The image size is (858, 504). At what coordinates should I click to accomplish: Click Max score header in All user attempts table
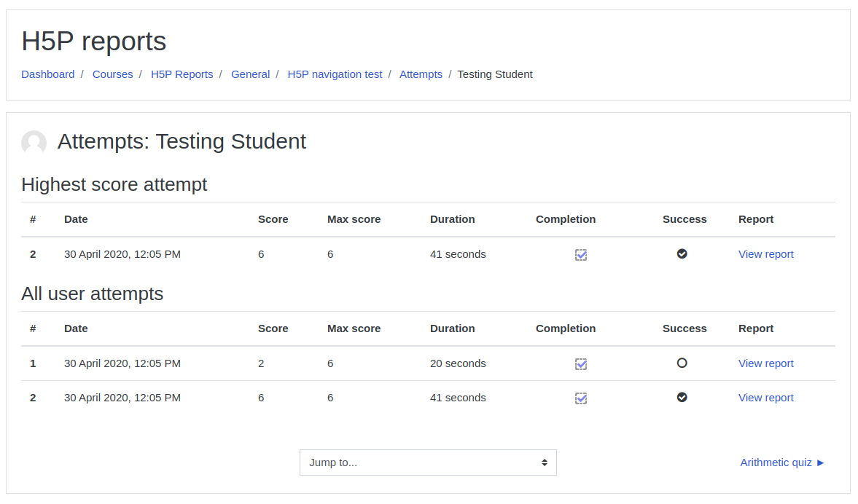[354, 328]
